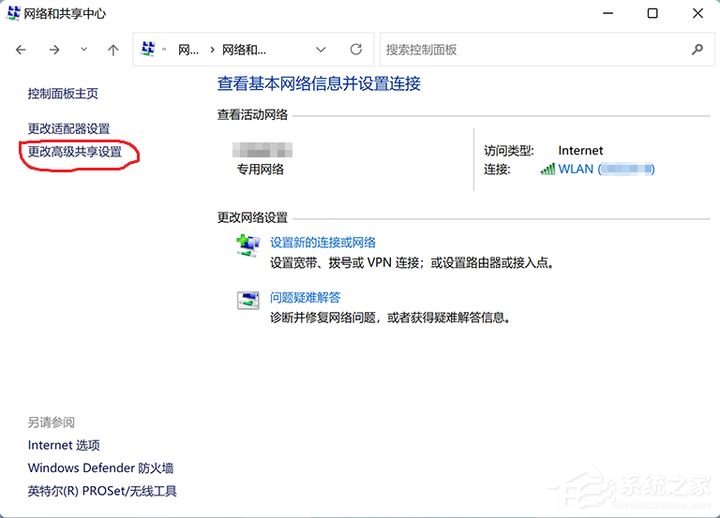Click the 查看基本网络信息并设置连接 heading
Image resolution: width=720 pixels, height=518 pixels.
(x=319, y=84)
